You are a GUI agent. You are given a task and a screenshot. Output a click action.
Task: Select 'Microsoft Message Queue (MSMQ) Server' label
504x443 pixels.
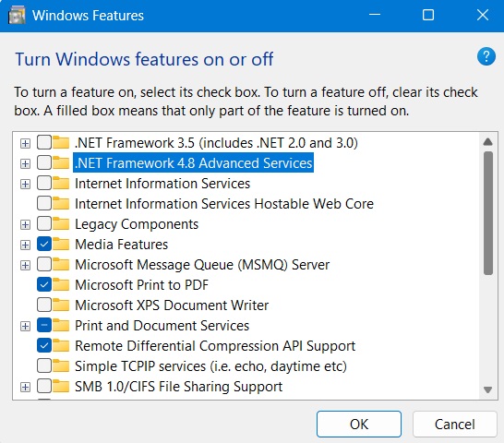(x=202, y=265)
